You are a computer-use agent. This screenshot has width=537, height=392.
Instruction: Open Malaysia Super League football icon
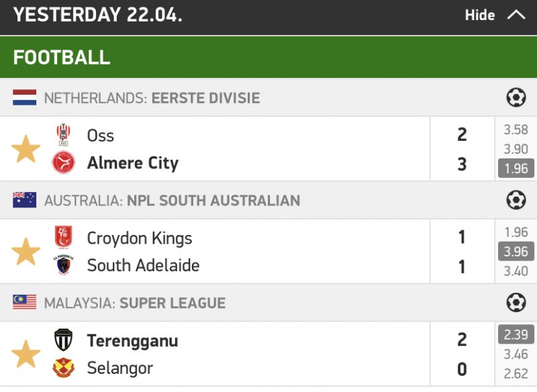tap(516, 303)
